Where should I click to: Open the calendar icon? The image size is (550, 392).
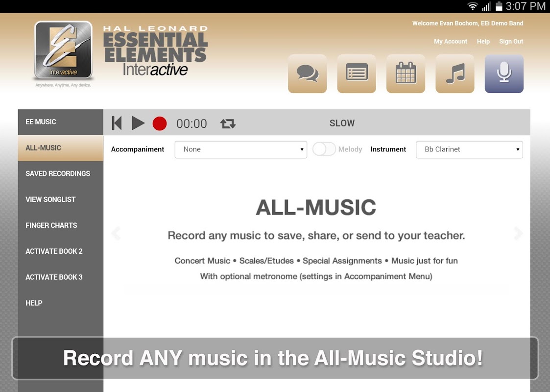[406, 73]
